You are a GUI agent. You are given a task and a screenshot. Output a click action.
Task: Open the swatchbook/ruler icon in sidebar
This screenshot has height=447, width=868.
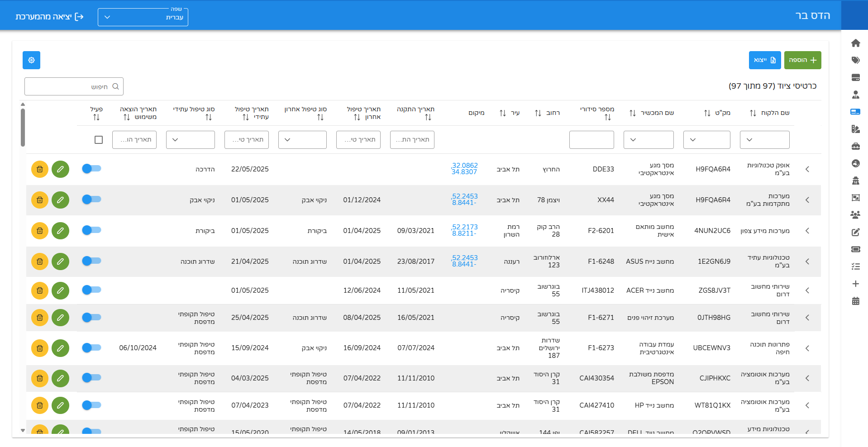coord(855,129)
